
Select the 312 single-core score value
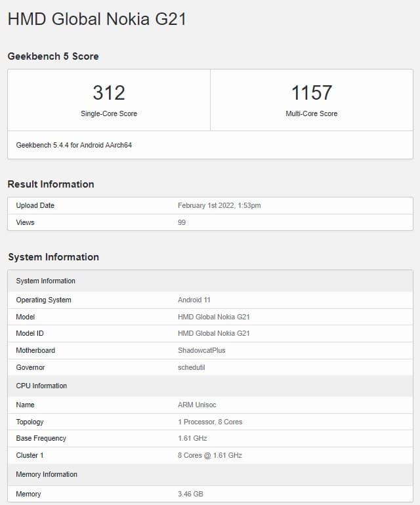pyautogui.click(x=109, y=92)
